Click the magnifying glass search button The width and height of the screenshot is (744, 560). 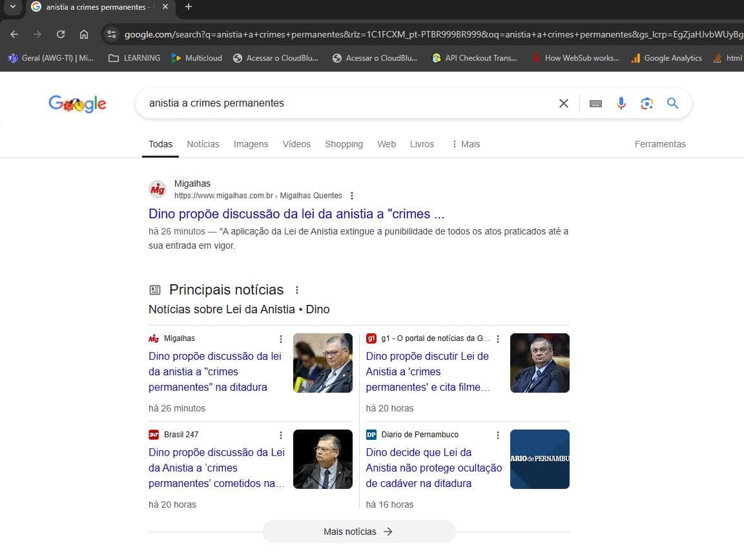[672, 103]
